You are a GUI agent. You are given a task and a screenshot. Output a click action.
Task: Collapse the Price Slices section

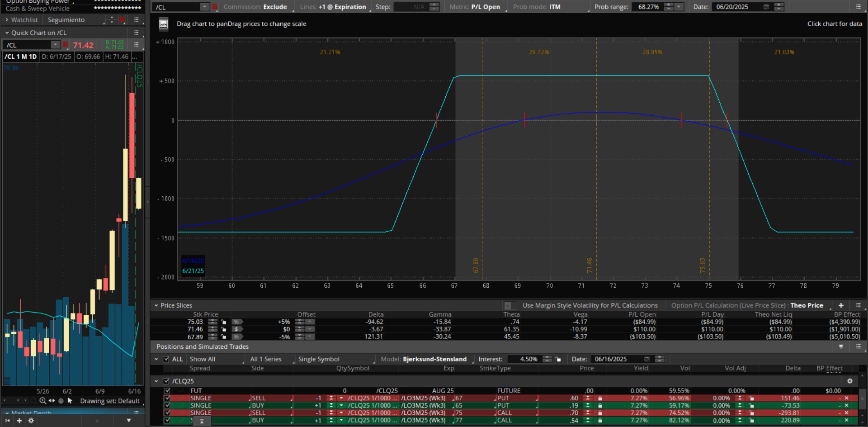pos(156,305)
